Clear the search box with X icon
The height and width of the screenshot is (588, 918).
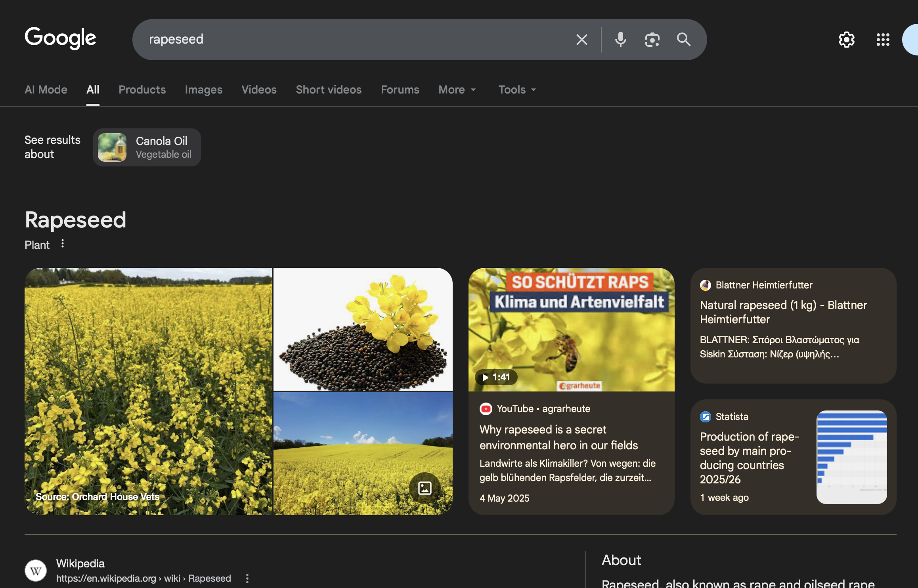581,40
